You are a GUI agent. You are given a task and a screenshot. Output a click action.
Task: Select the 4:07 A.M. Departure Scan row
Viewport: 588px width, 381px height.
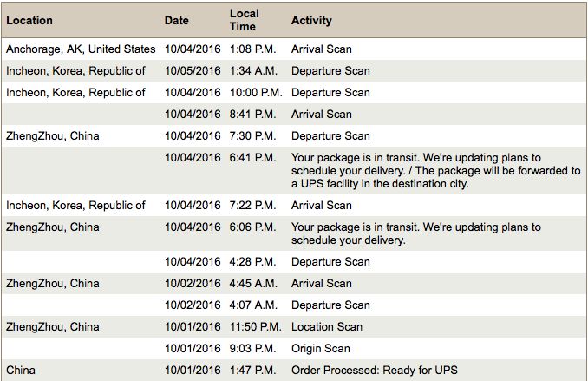294,305
